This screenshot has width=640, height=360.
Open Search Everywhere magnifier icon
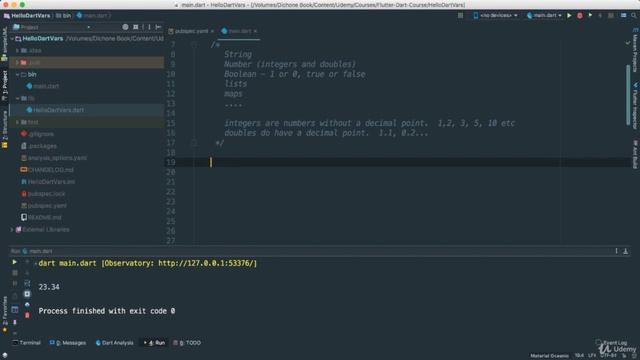[x=634, y=16]
